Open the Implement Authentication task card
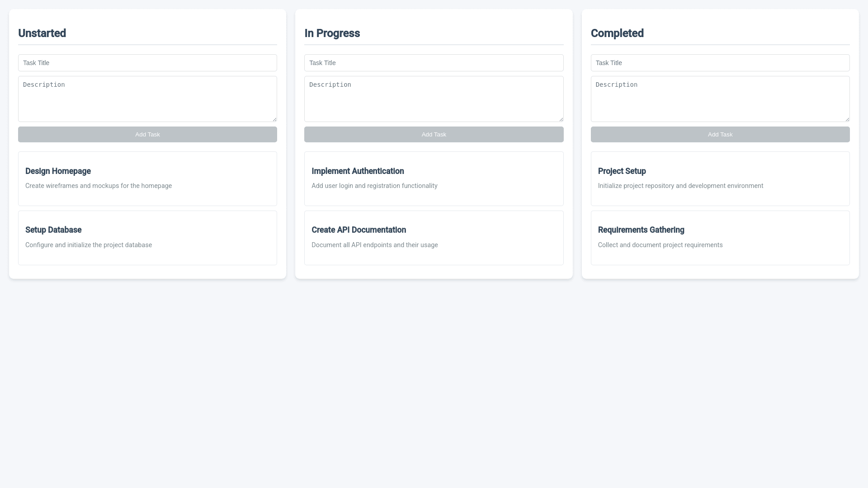 [x=434, y=178]
